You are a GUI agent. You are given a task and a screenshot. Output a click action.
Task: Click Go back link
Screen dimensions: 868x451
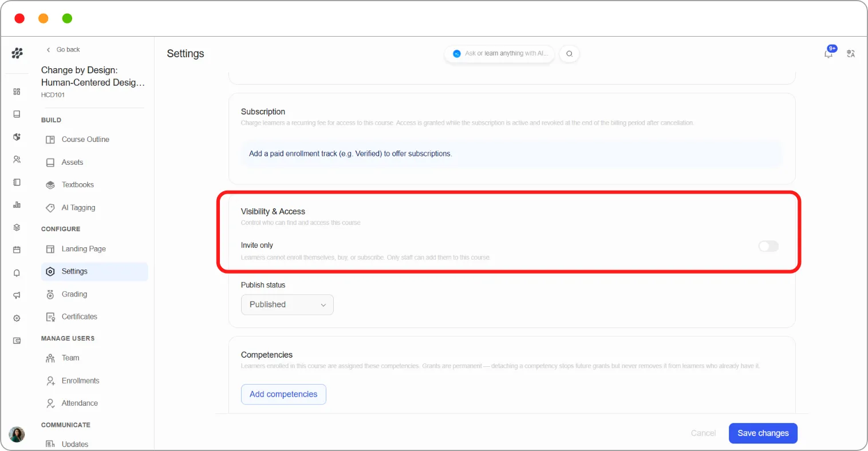[x=63, y=50]
